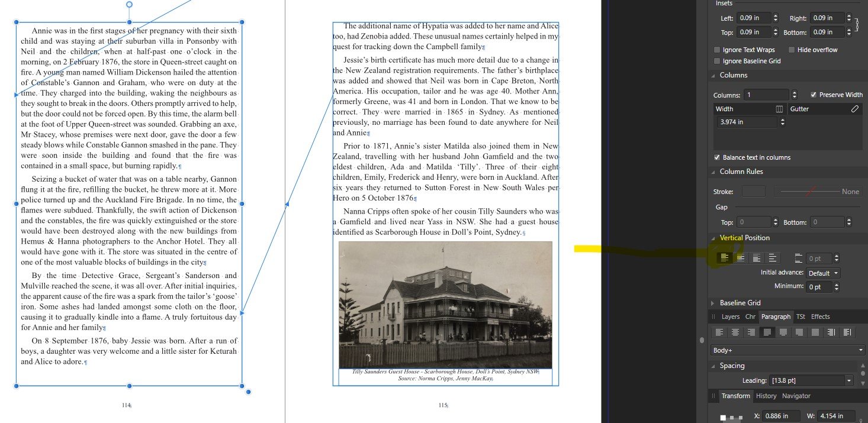
Task: Collapse the Column Rules section
Action: pos(713,172)
